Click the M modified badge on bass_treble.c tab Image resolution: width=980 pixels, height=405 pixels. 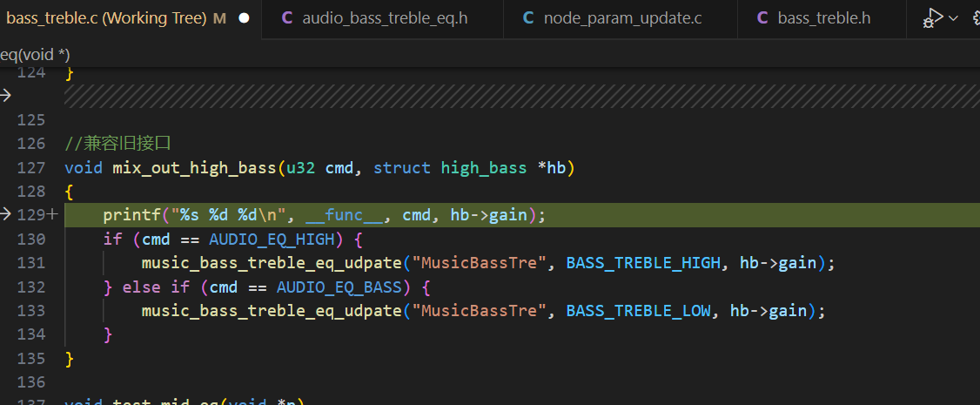[219, 19]
